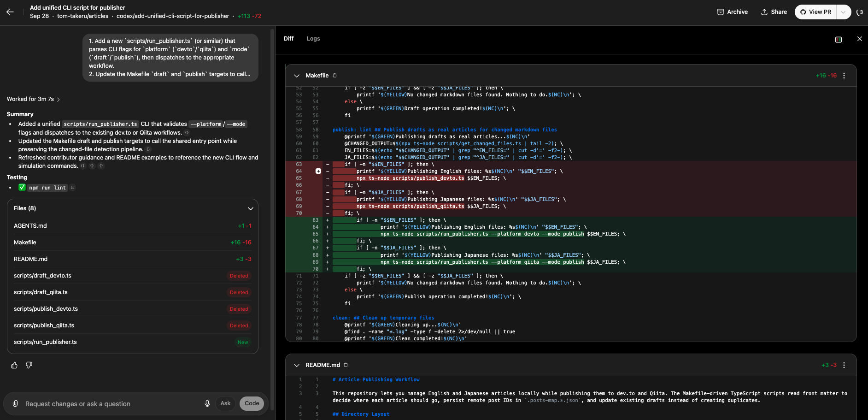This screenshot has height=420, width=868.
Task: Open citation after 'detection pipeline.'
Action: [x=148, y=149]
